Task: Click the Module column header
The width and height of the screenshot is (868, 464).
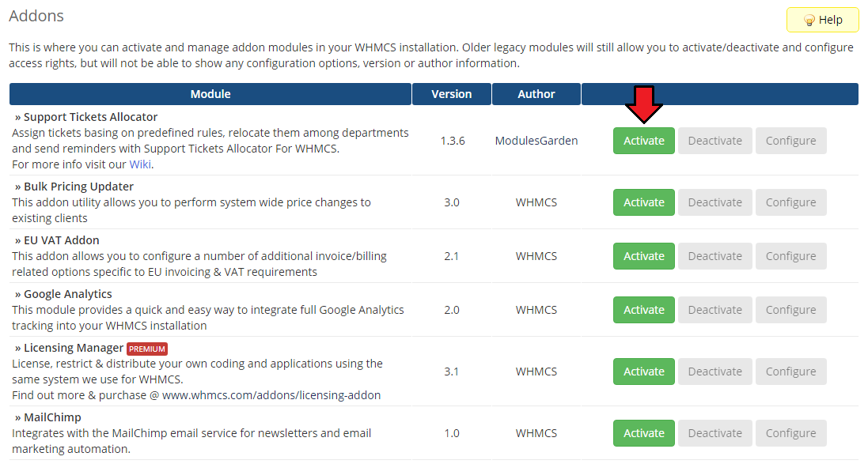Action: pos(210,94)
